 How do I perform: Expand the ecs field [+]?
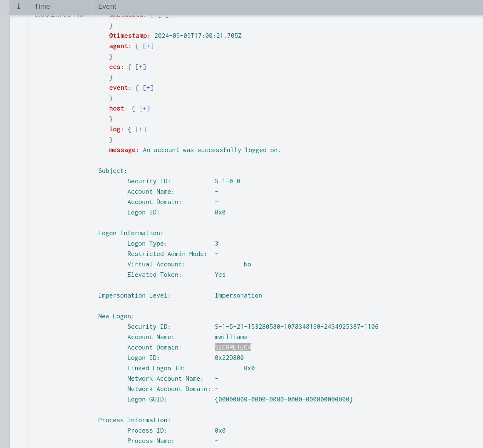coord(141,67)
